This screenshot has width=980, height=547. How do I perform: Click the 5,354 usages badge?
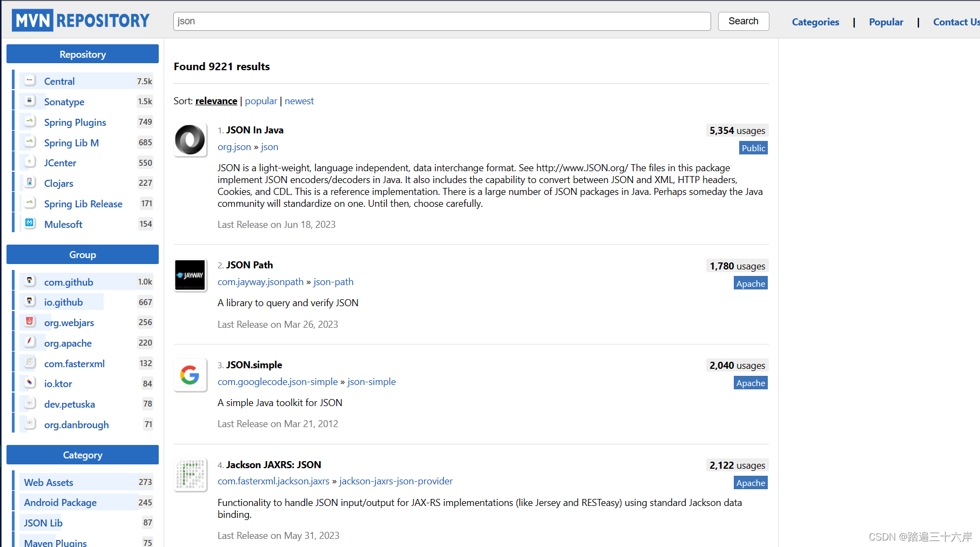pos(737,131)
